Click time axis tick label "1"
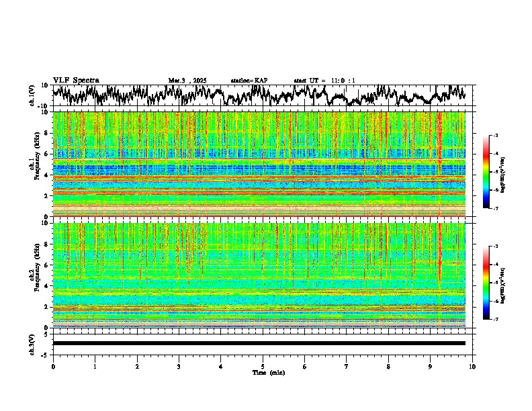 click(95, 367)
